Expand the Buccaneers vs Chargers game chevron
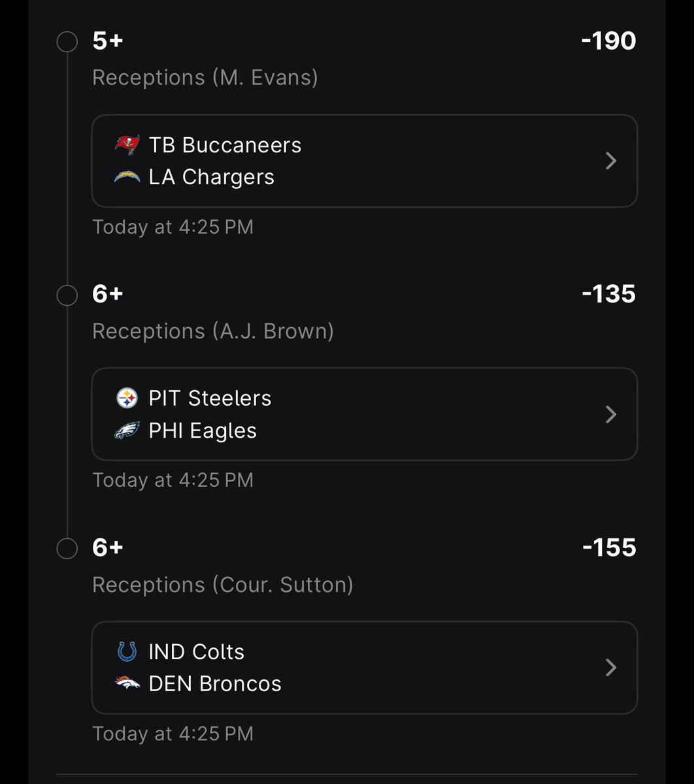Image resolution: width=694 pixels, height=784 pixels. coord(611,161)
